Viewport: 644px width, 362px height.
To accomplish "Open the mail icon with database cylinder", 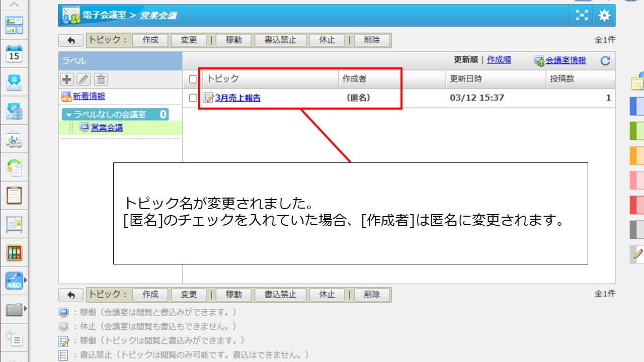I will [x=14, y=111].
